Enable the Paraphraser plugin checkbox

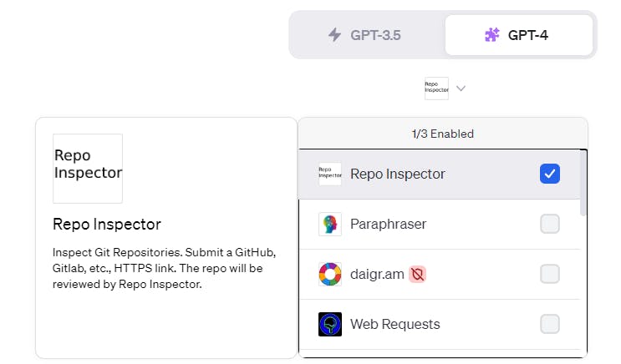point(550,224)
